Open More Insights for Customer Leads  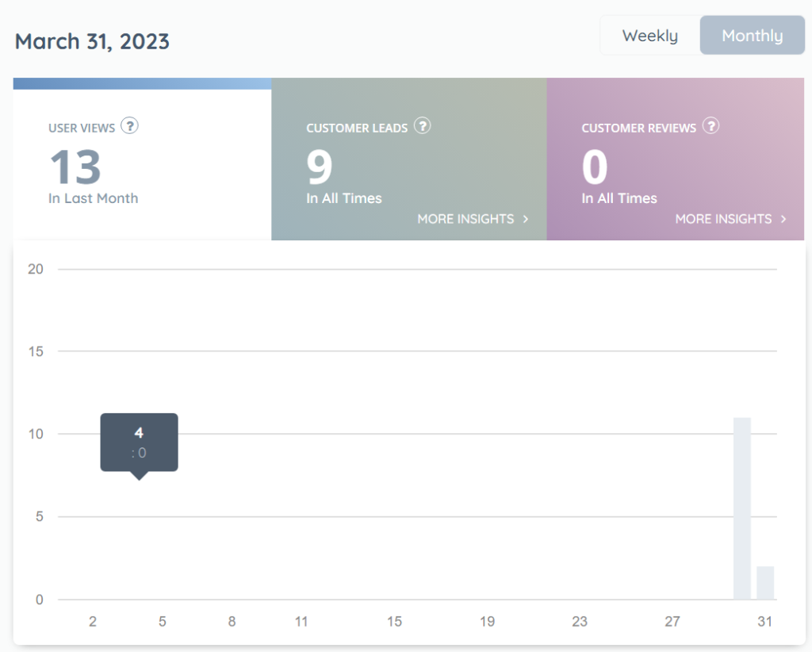pos(465,219)
